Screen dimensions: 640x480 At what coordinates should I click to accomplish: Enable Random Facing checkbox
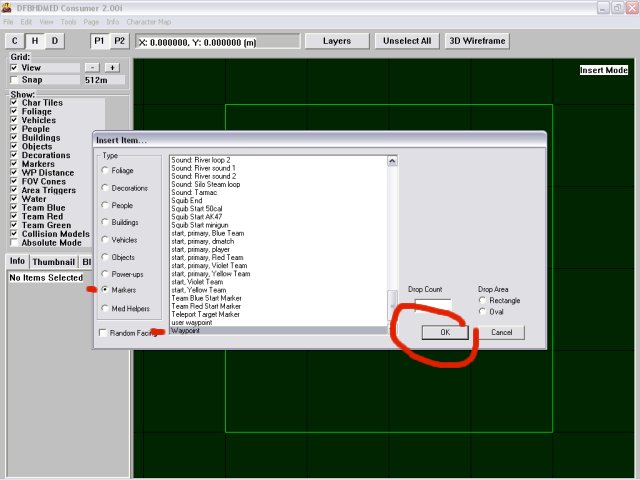point(104,333)
